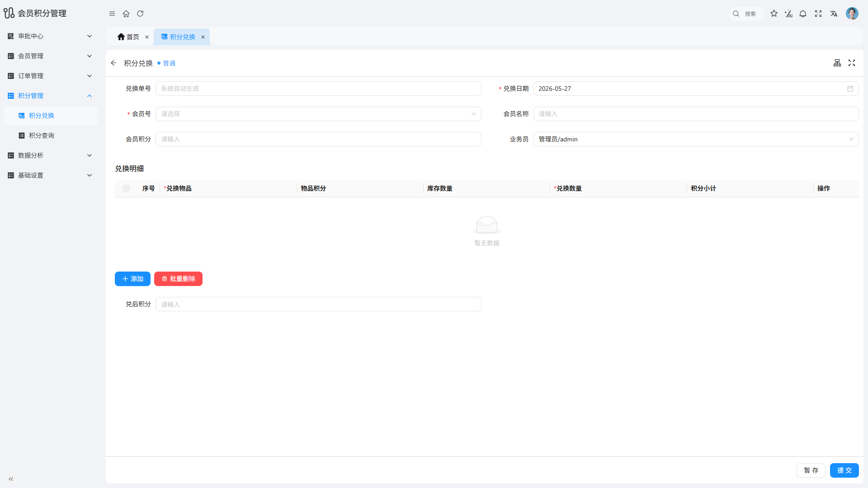This screenshot has width=868, height=488.
Task: Click the 数据分析 menu icon
Action: click(x=11, y=155)
